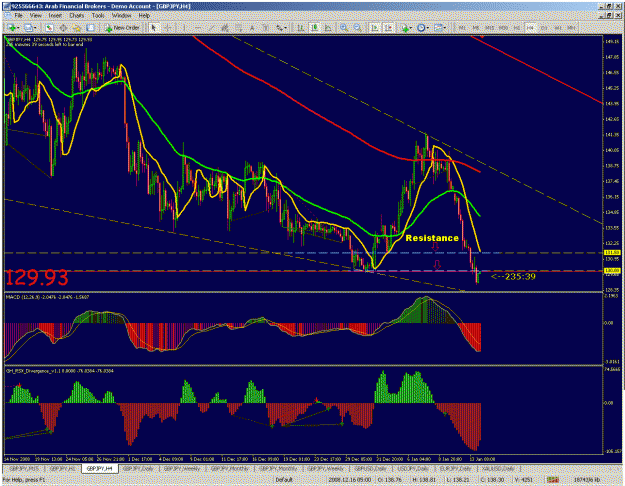The width and height of the screenshot is (625, 486).
Task: Select the vertical line drawing tool
Action: pyautogui.click(x=184, y=28)
